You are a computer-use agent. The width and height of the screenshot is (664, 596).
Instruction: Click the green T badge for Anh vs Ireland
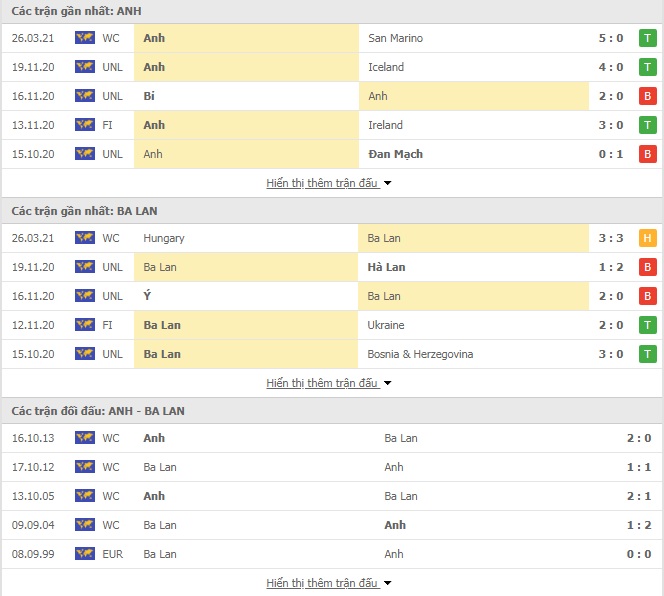[x=647, y=125]
